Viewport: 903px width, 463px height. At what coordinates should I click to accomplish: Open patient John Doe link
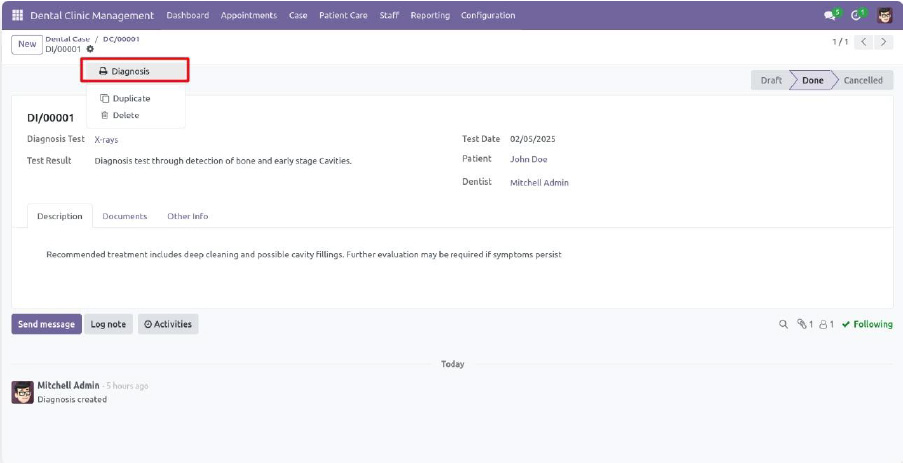pyautogui.click(x=528, y=159)
